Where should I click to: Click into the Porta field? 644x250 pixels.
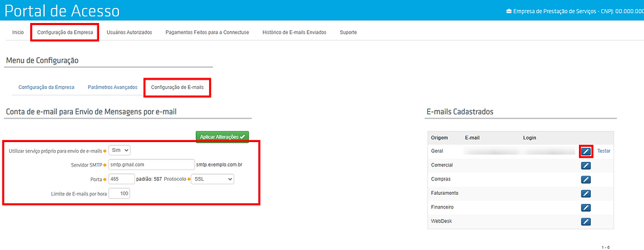pos(122,179)
